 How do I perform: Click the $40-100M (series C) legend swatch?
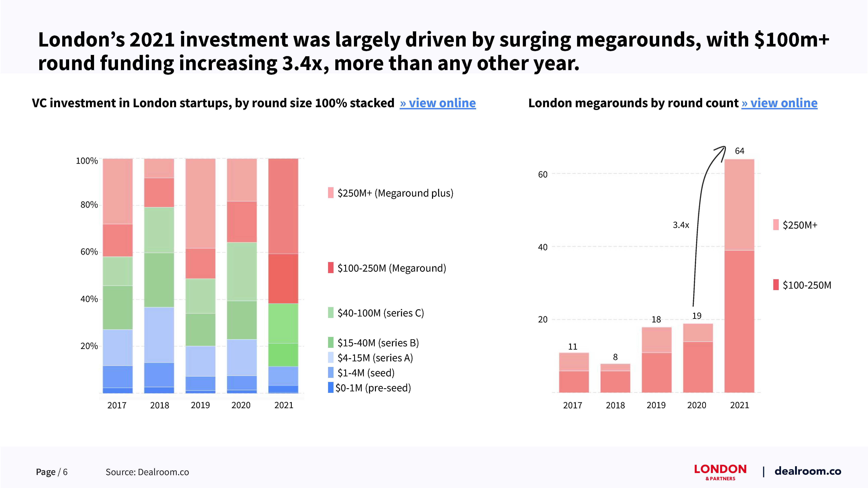point(331,313)
